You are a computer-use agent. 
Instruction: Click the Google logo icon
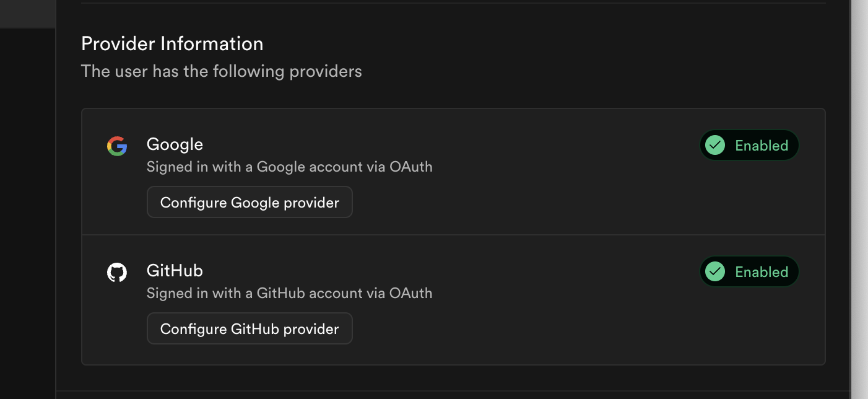click(117, 146)
